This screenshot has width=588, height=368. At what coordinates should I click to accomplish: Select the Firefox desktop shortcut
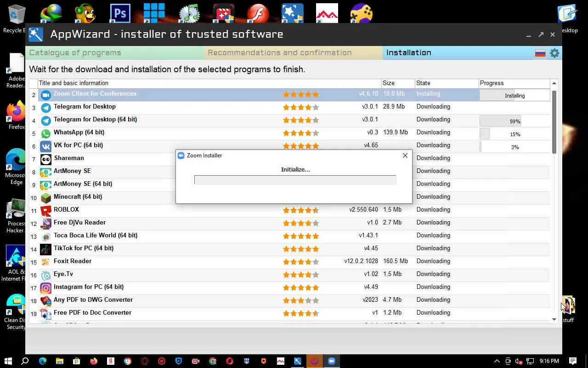point(17,115)
